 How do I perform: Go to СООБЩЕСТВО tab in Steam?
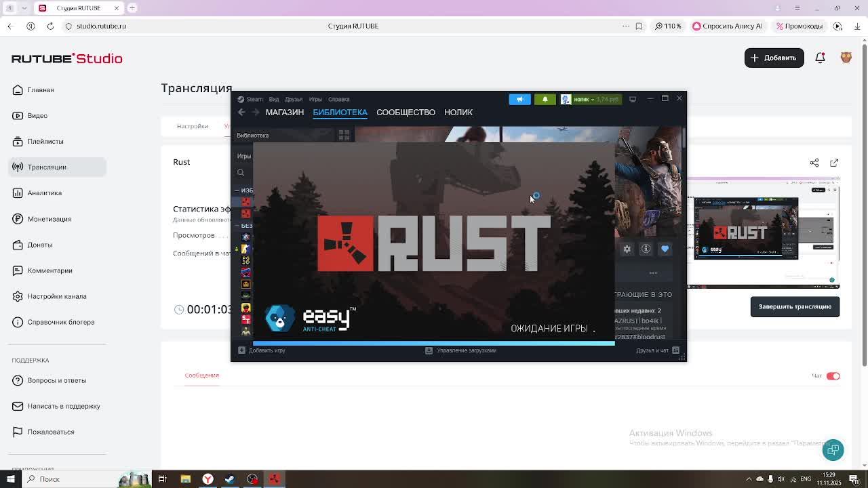(406, 113)
